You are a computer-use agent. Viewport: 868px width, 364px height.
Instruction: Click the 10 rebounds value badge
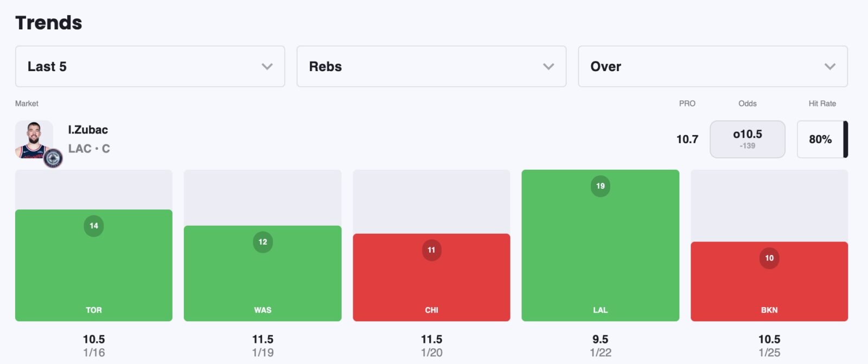pos(769,258)
